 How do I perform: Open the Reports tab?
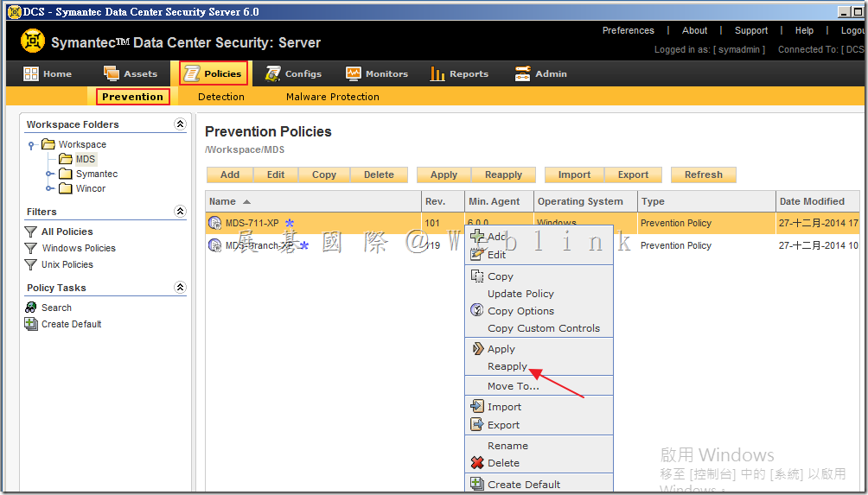[459, 73]
